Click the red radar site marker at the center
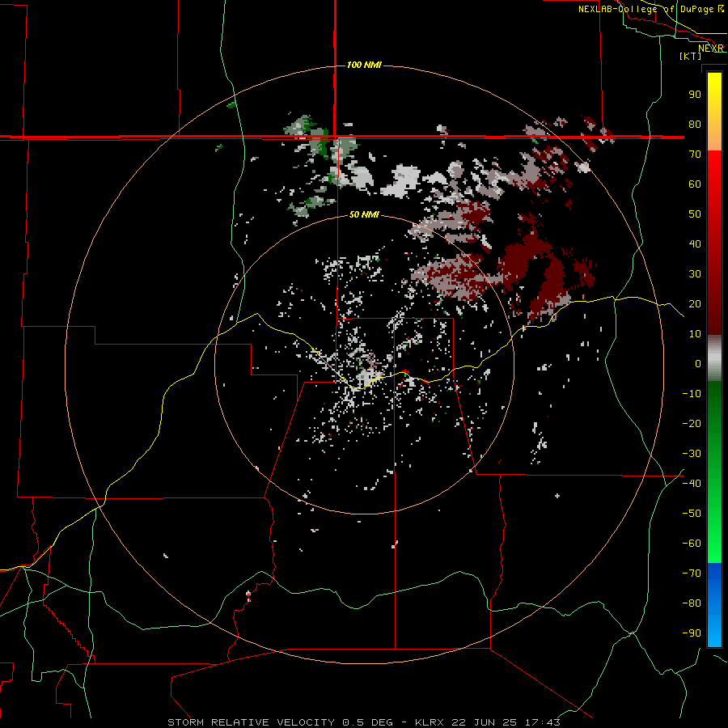 [406, 372]
